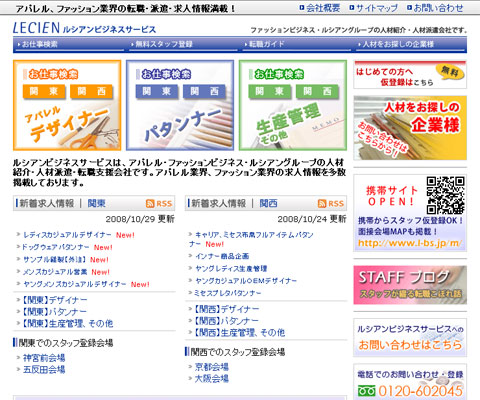Viewport: 480px width, 400px height.
Task: Click the mobile site QR code
Action: click(446, 195)
